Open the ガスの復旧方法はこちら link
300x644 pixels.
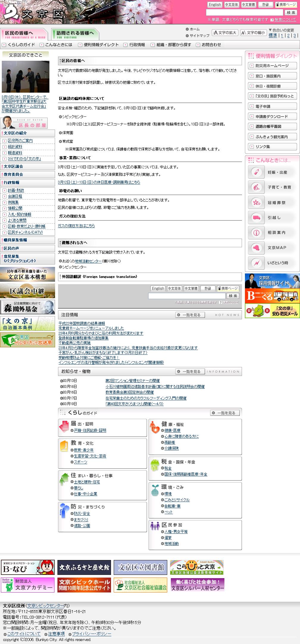click(76, 226)
